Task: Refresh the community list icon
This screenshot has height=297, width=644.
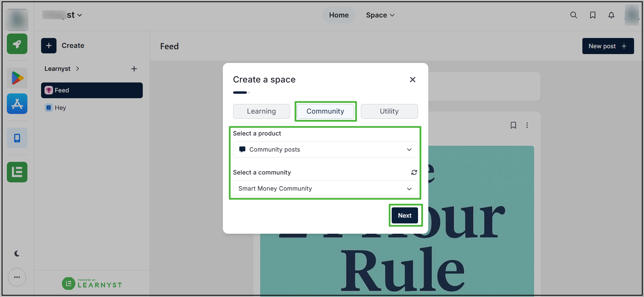Action: click(x=414, y=172)
